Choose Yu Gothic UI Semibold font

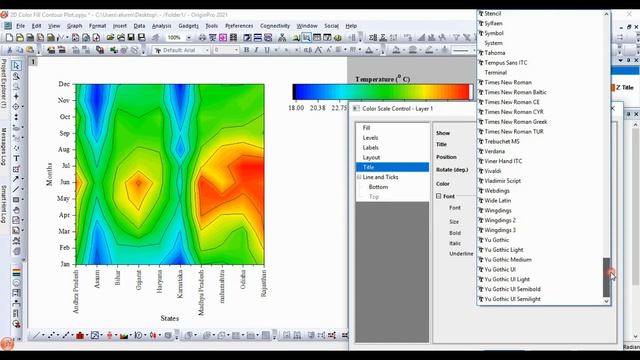tap(513, 289)
